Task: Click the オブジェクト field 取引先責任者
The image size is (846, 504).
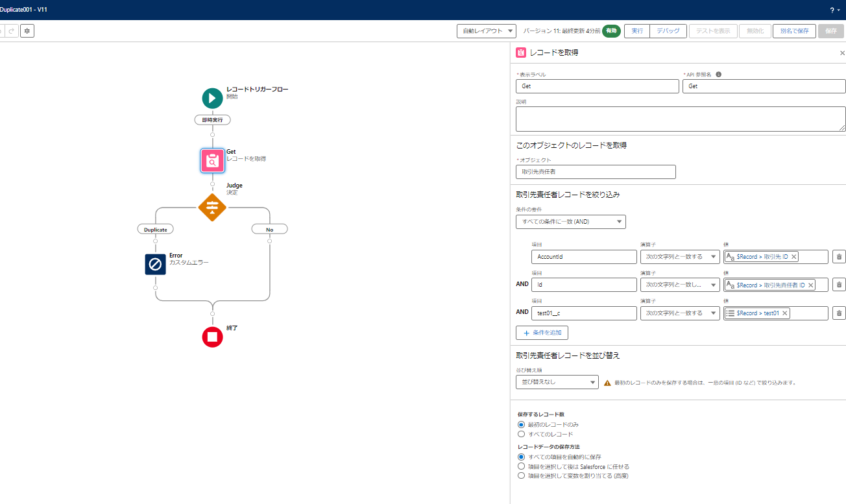Action: [596, 172]
